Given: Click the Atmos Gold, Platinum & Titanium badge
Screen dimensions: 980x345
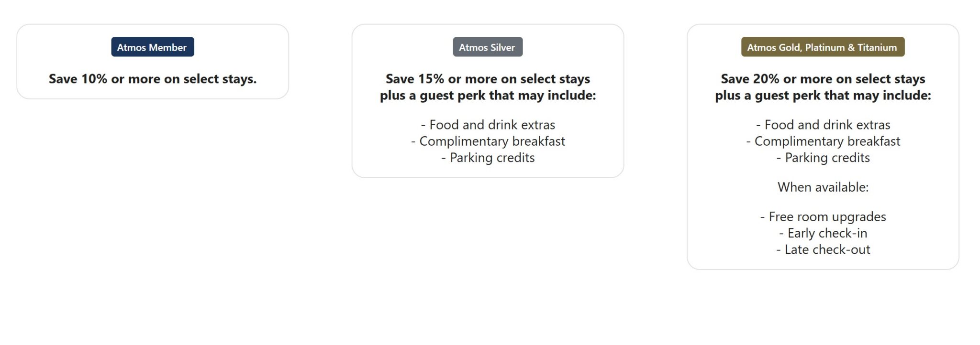Looking at the screenshot, I should (822, 47).
